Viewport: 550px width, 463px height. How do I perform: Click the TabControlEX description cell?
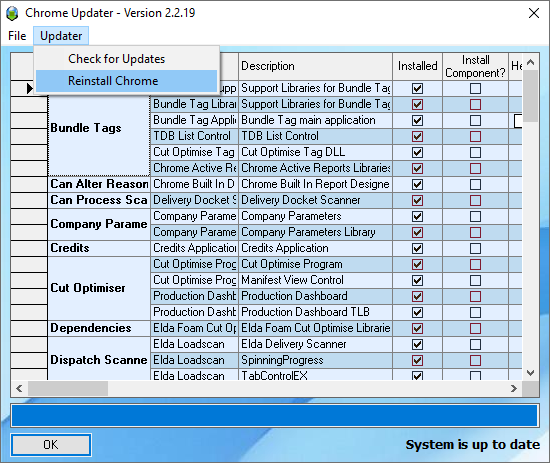[x=315, y=375]
